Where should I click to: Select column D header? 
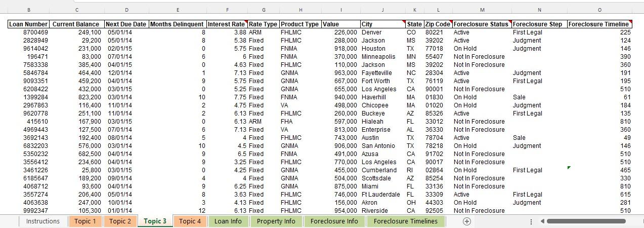point(126,10)
